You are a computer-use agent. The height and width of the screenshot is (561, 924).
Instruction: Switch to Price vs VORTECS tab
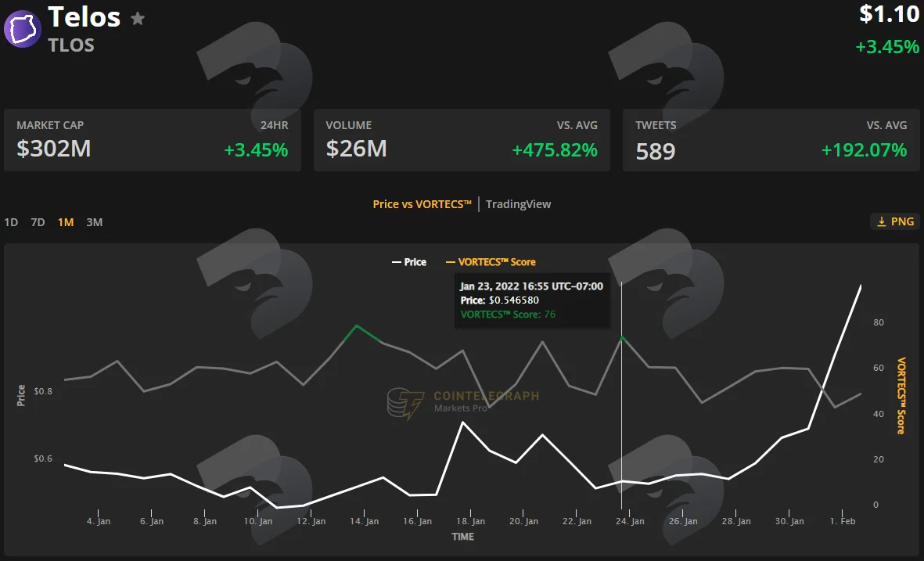click(x=422, y=204)
